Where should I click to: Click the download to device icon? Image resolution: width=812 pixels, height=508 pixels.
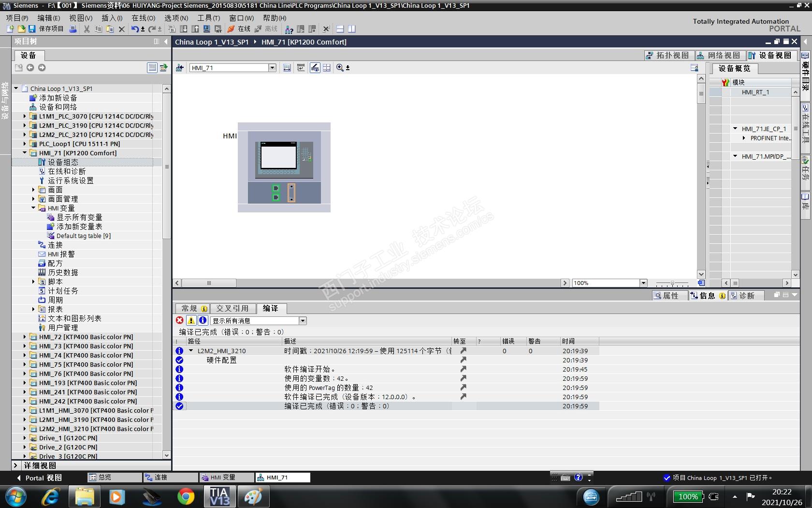(x=183, y=29)
